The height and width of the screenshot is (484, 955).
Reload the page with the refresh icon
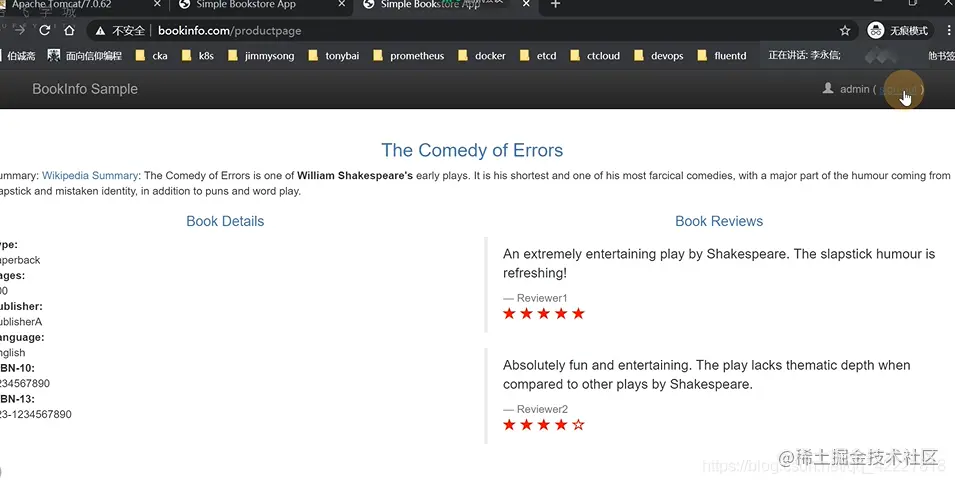pyautogui.click(x=44, y=30)
